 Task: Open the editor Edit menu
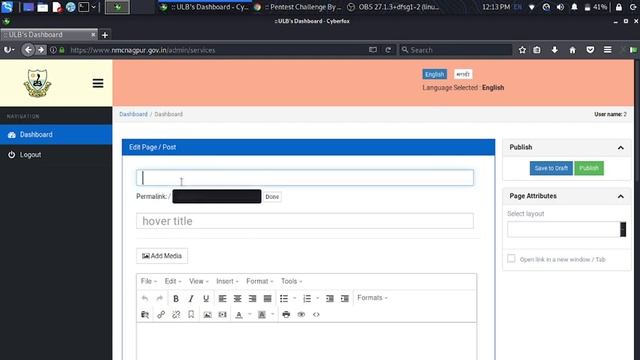coord(173,281)
